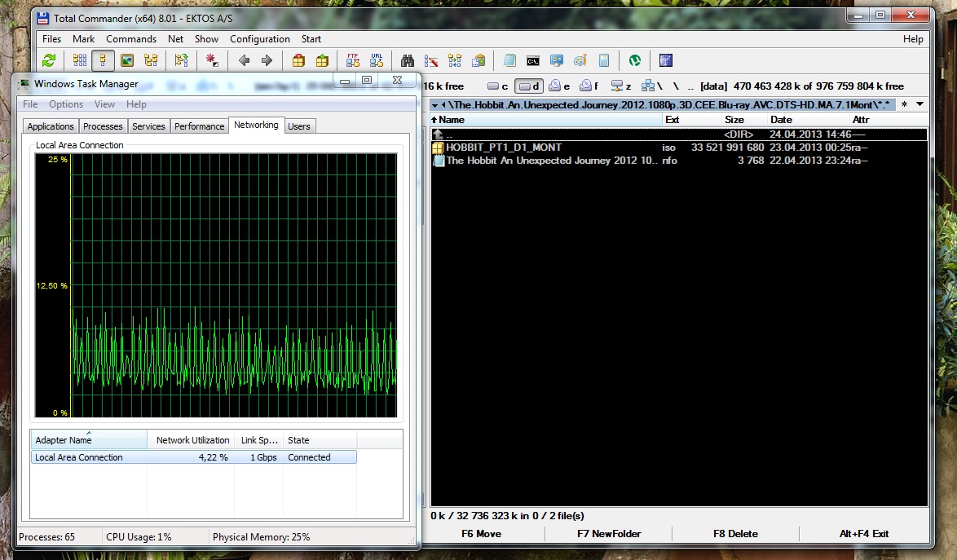Sort files by Date column header
Screen dimensions: 957x560
tap(808, 120)
